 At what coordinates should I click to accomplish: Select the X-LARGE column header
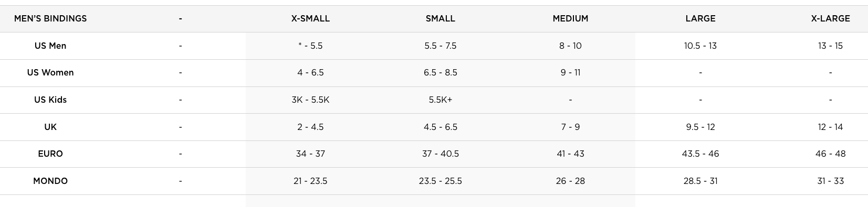pos(830,18)
